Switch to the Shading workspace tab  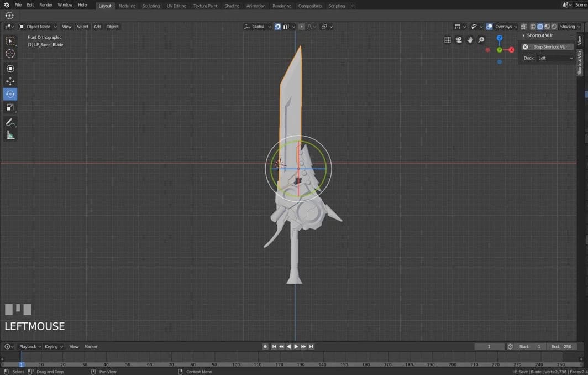[x=232, y=6]
